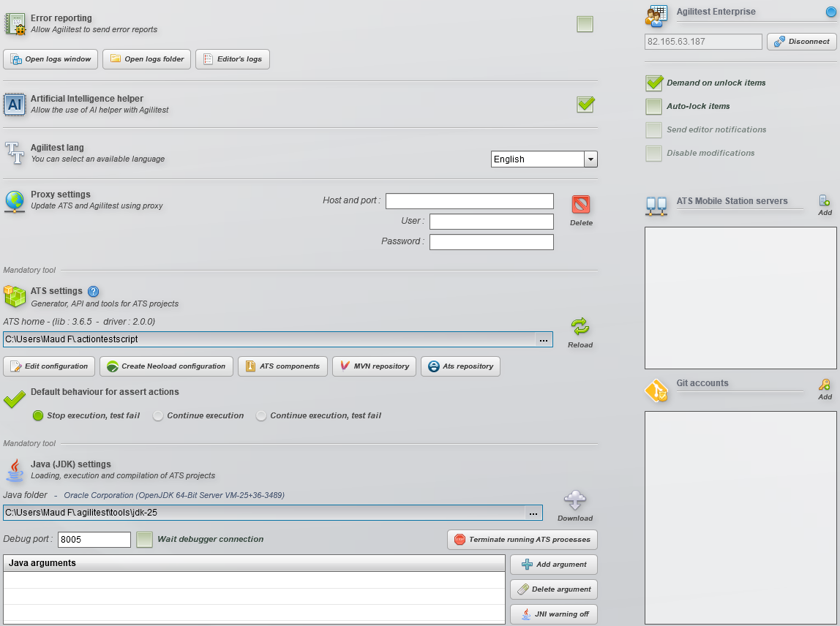Click the Git accounts diamond icon
This screenshot has height=626, width=840.
pyautogui.click(x=656, y=391)
